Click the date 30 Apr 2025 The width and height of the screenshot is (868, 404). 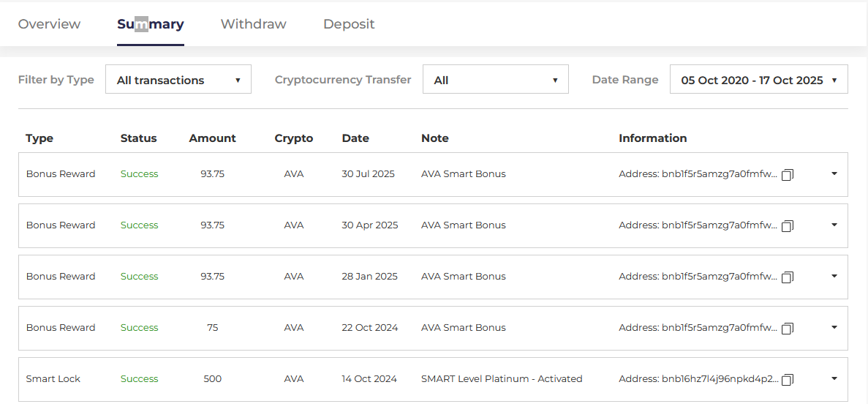(x=370, y=225)
